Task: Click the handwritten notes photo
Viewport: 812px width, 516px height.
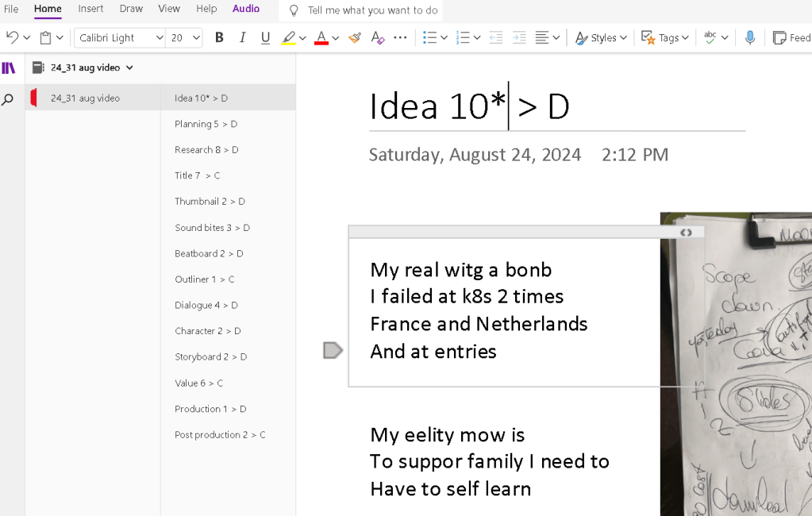Action: coord(736,364)
